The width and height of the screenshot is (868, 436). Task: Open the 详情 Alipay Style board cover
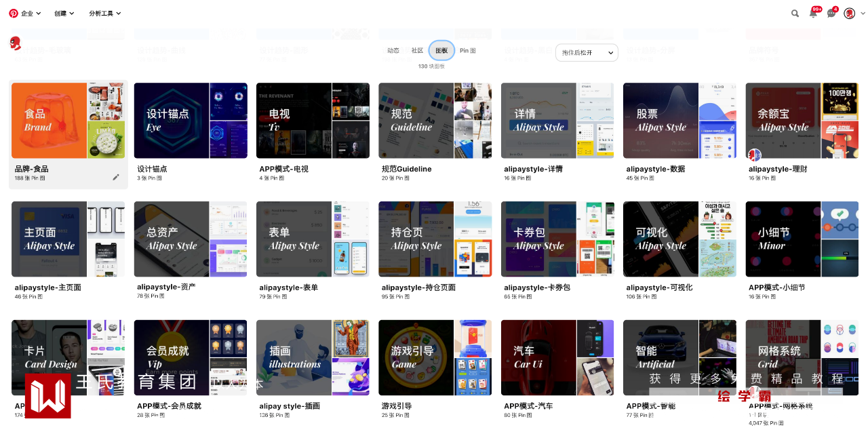click(x=557, y=121)
